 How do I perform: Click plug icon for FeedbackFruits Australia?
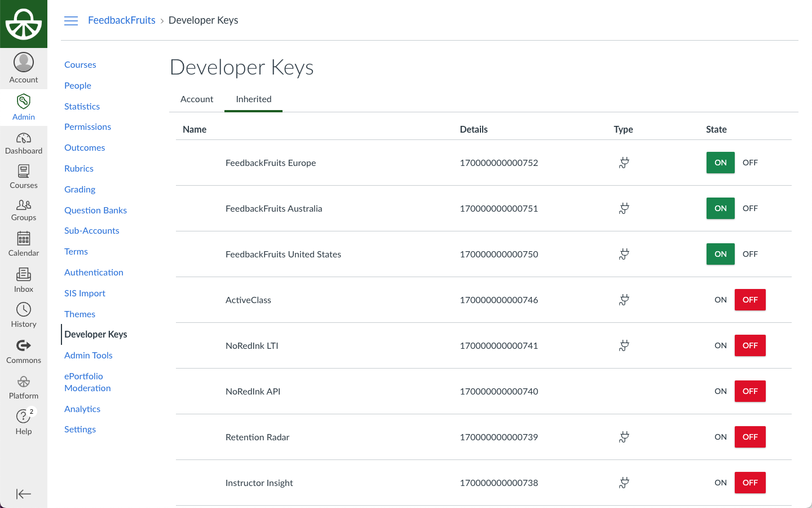[624, 208]
